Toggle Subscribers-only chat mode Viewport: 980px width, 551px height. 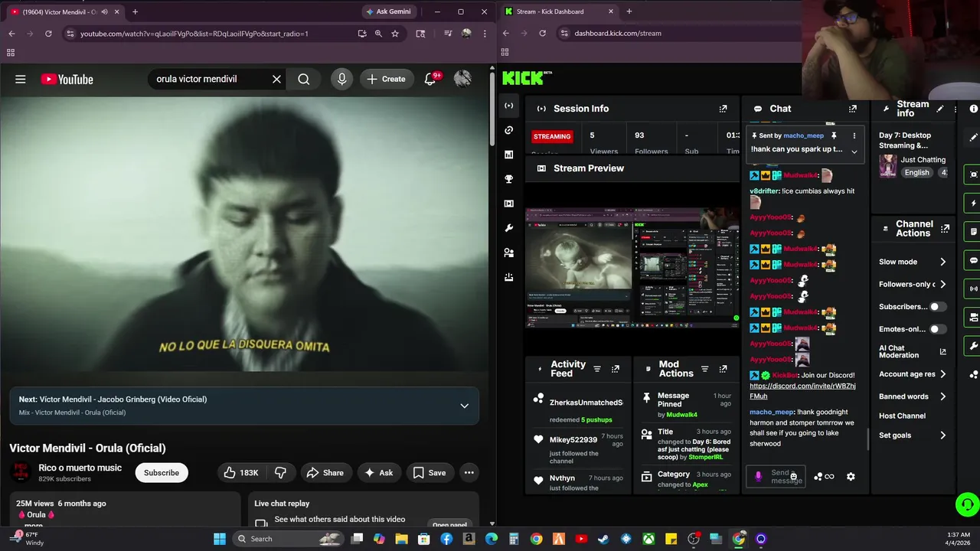[x=938, y=307]
